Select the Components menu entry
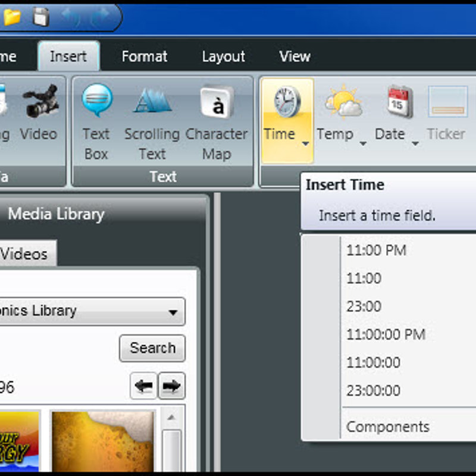 tap(387, 427)
